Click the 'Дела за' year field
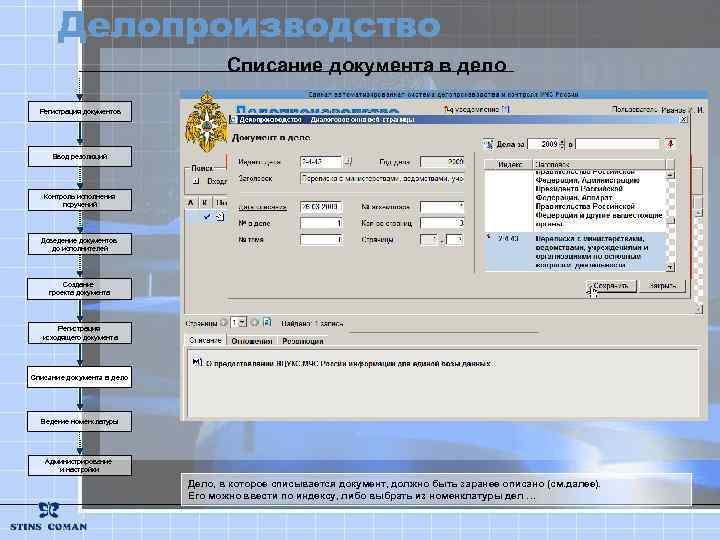 click(543, 144)
